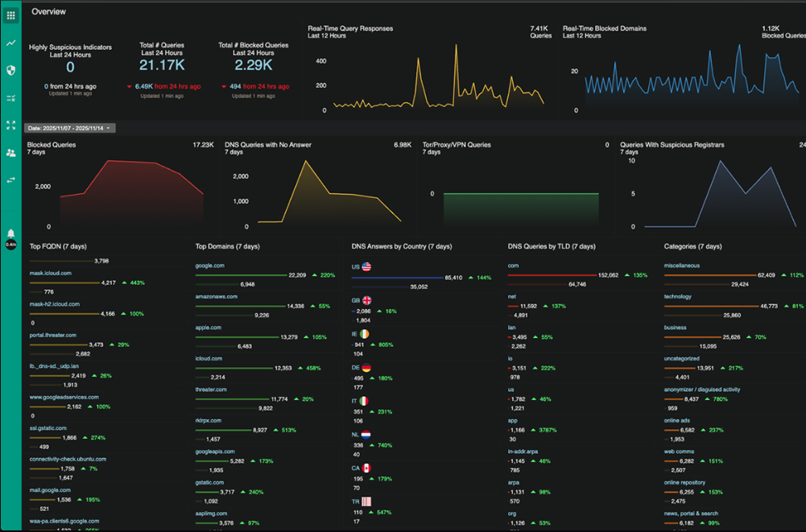Click the swap arrows icon in sidebar
Screen dimensions: 806x532
[10, 180]
